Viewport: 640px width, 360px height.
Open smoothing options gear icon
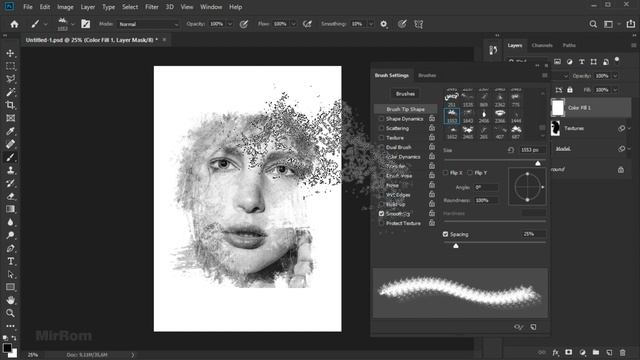coord(384,24)
